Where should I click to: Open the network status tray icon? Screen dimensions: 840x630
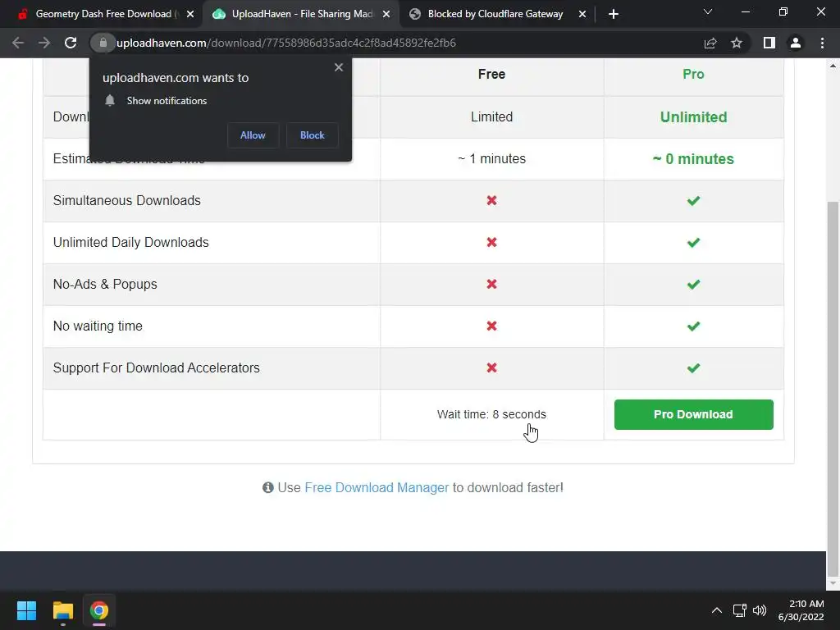pyautogui.click(x=740, y=610)
